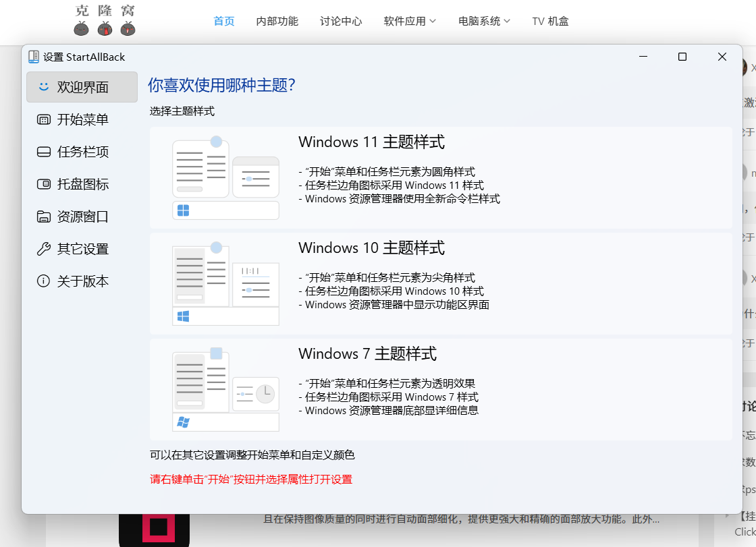This screenshot has height=547, width=756.
Task: Click the chevron arrow next to 软件应用
Action: (x=433, y=21)
